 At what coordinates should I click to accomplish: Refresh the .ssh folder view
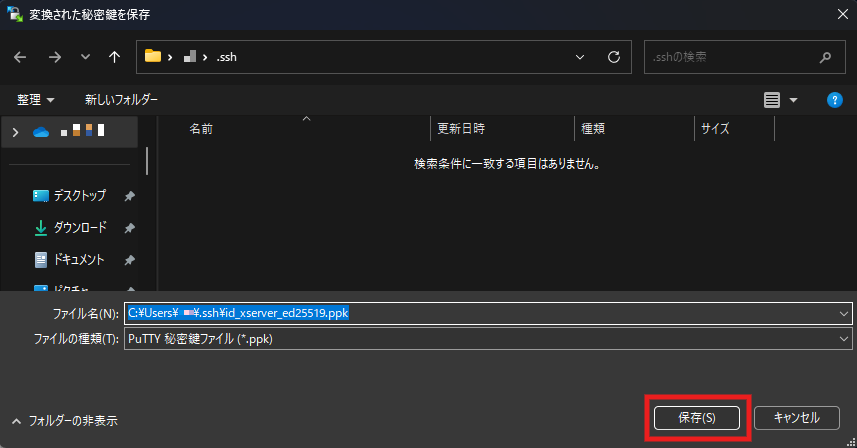tap(614, 57)
